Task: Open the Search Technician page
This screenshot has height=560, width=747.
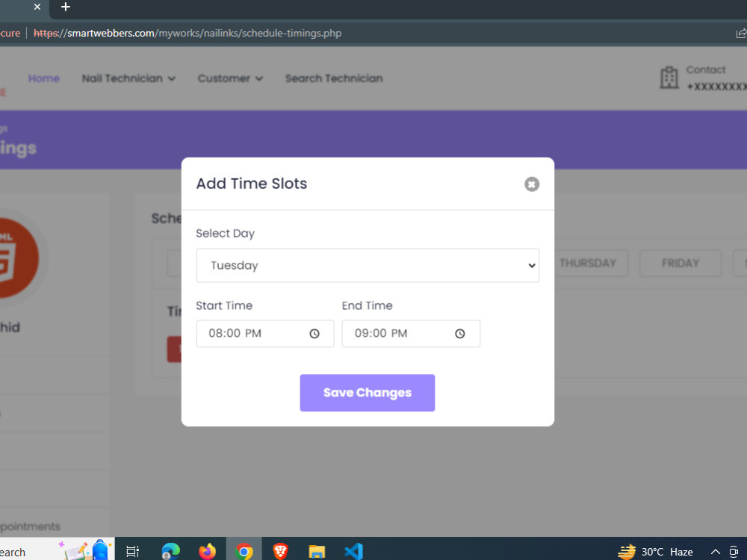Action: point(334,78)
